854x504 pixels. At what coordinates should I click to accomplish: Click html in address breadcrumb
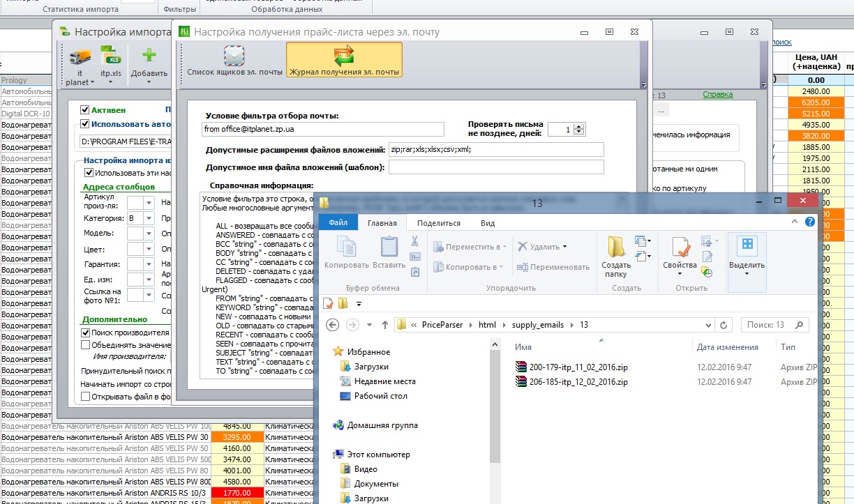(487, 325)
